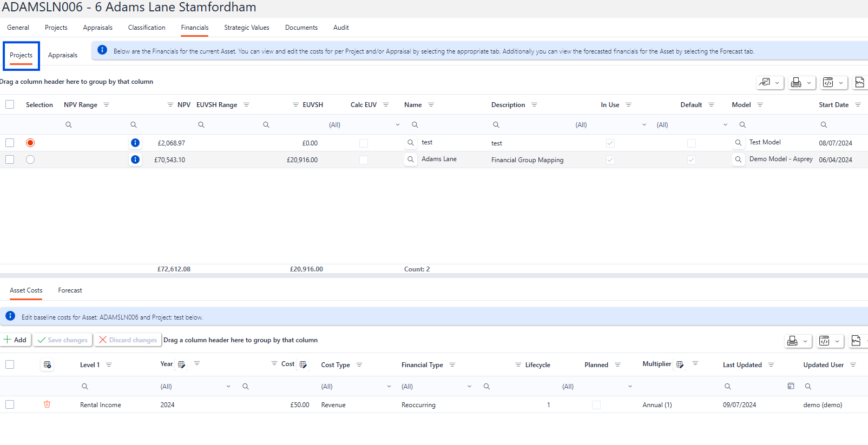Viewport: 868px width, 445px height.
Task: Open the Strategic Values tab
Action: [246, 28]
